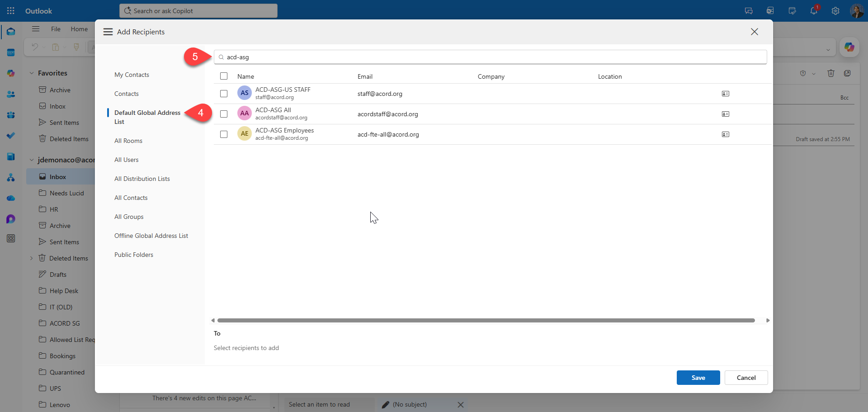Click Cancel in the dialog
Image resolution: width=868 pixels, height=412 pixels.
click(x=746, y=378)
